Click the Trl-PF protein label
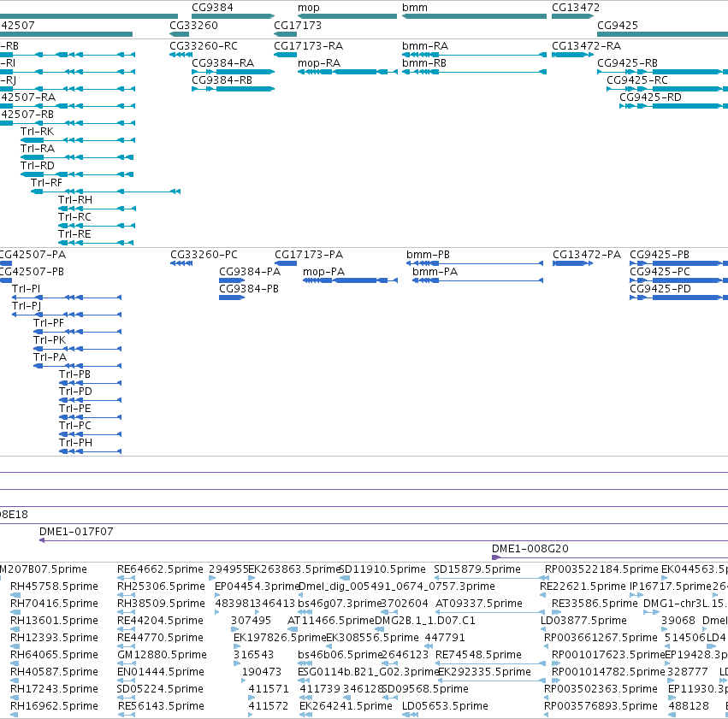Image resolution: width=728 pixels, height=719 pixels. pyautogui.click(x=48, y=323)
